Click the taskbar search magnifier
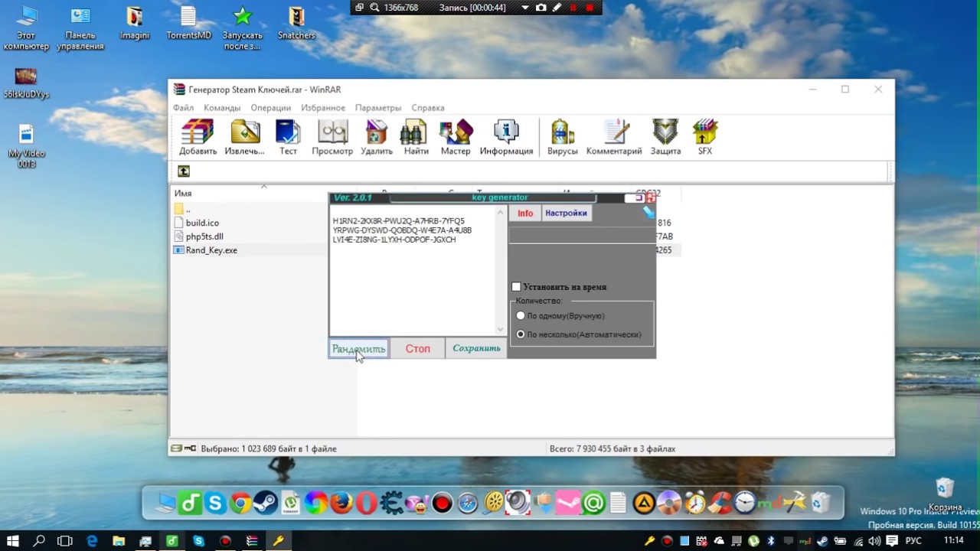 pos(39,541)
